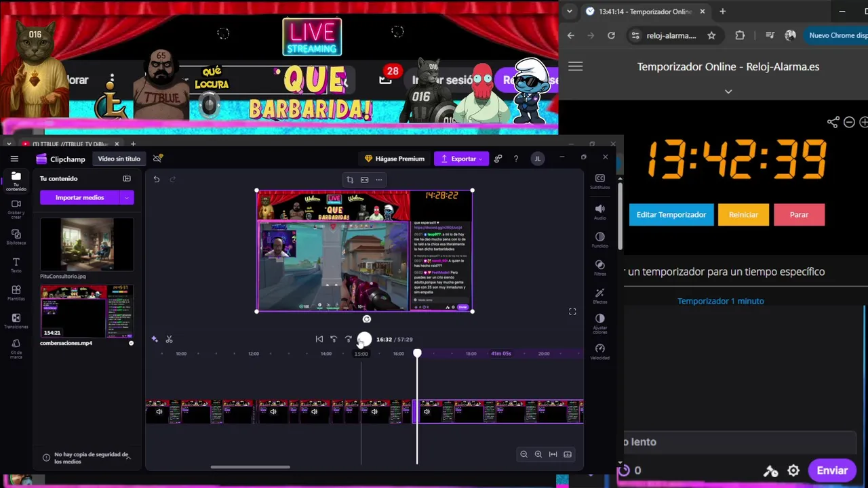Toggle the timeline collapse view icon
The image size is (868, 488).
(x=568, y=454)
